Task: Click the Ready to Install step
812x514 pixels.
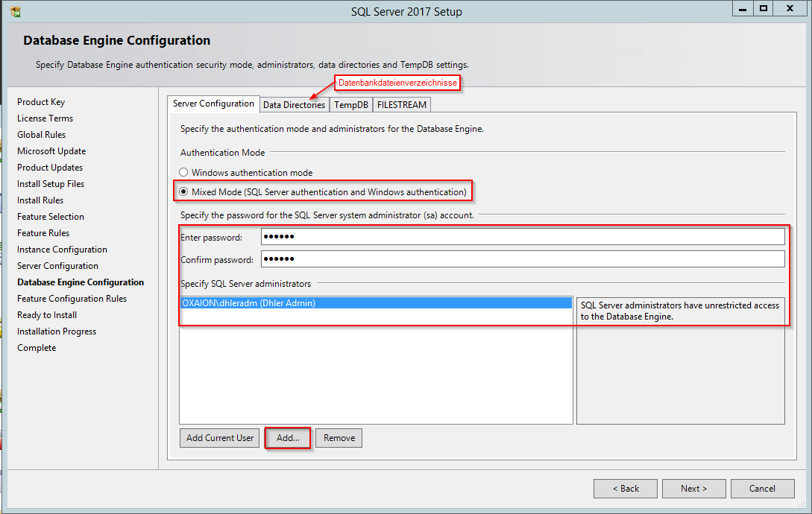Action: (47, 315)
